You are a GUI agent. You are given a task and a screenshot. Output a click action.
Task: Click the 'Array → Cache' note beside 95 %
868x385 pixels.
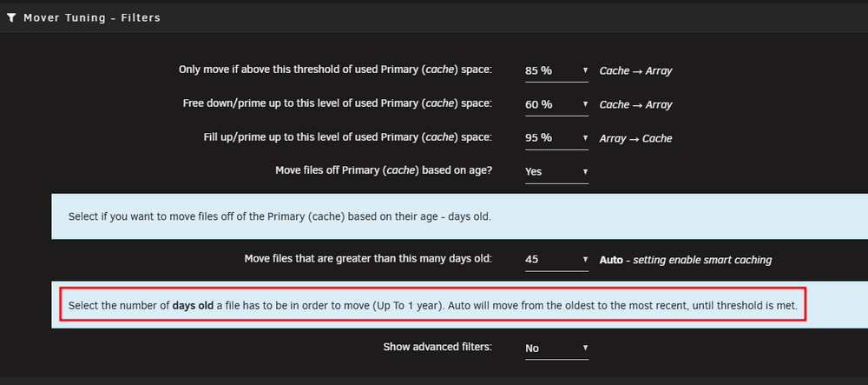tap(635, 138)
